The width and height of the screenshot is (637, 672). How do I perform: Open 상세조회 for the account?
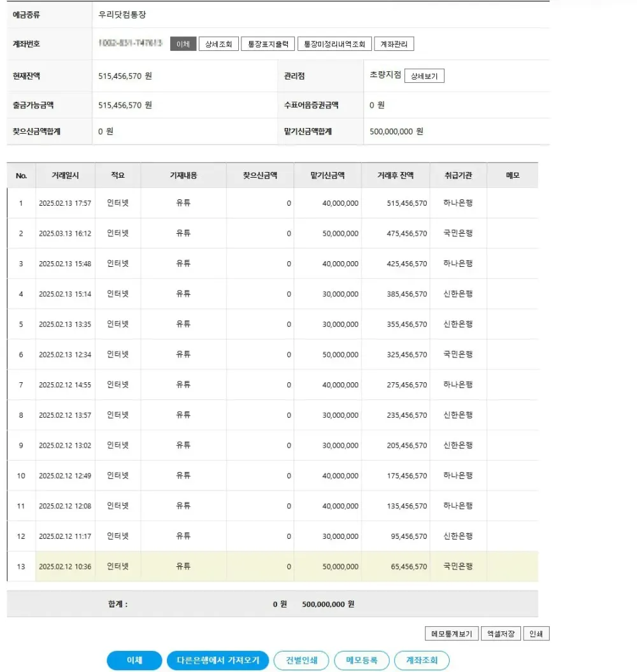tap(218, 44)
